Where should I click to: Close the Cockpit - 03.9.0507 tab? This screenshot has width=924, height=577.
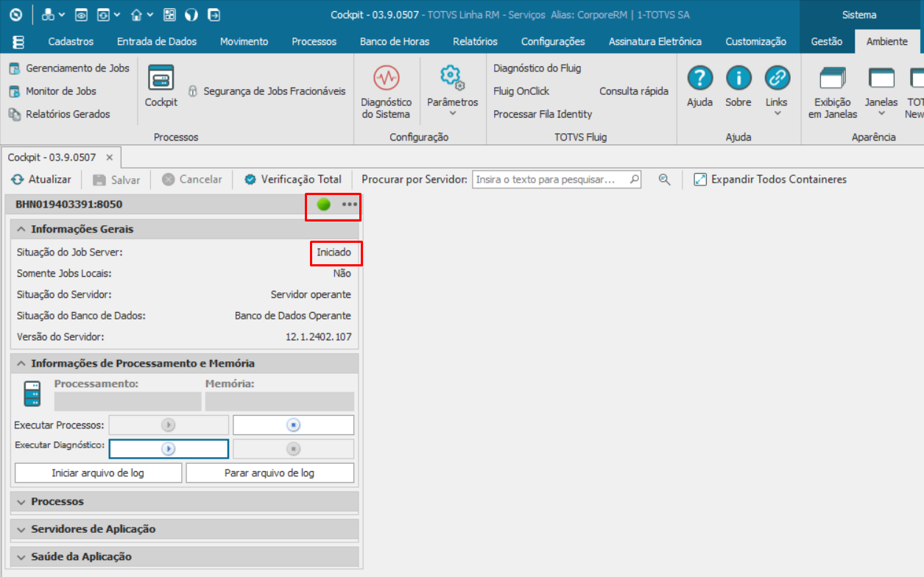pyautogui.click(x=109, y=157)
